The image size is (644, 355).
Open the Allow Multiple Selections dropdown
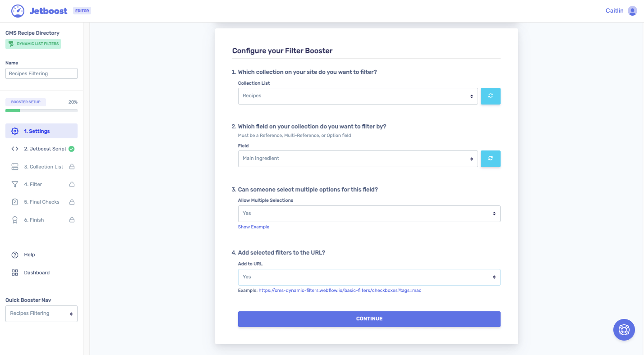369,214
